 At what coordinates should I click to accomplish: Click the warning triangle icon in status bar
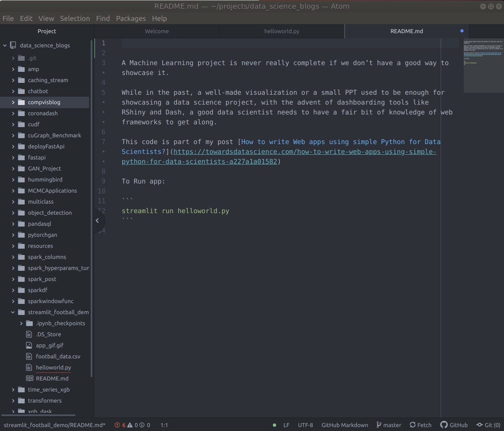point(130,425)
